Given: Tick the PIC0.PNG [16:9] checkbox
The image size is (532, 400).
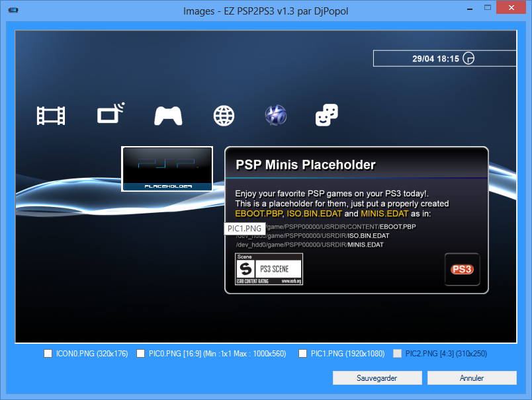Looking at the screenshot, I should [140, 354].
